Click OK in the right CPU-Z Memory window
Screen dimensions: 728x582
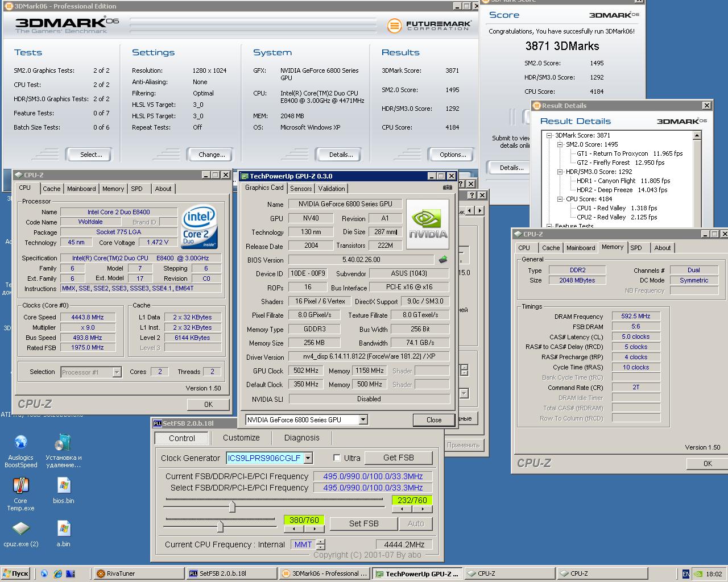coord(708,464)
